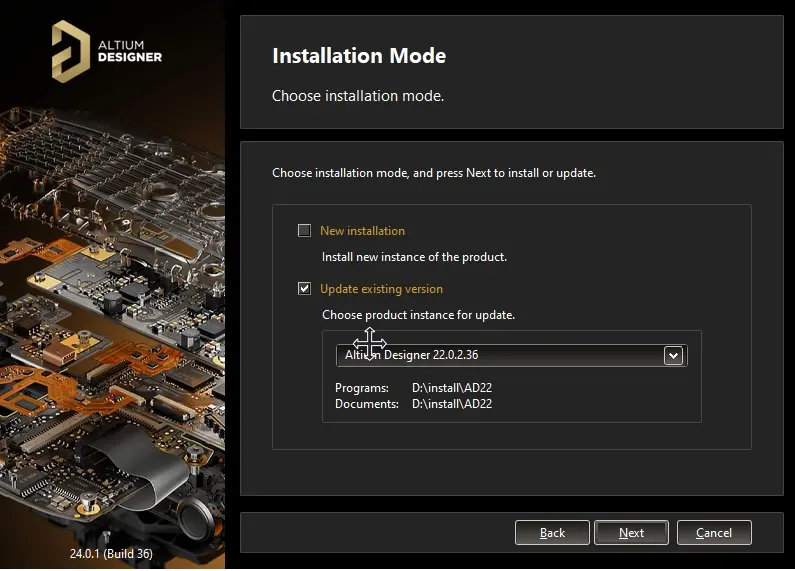
Task: Click the 'Choose installation mode.' subtitle
Action: [358, 96]
